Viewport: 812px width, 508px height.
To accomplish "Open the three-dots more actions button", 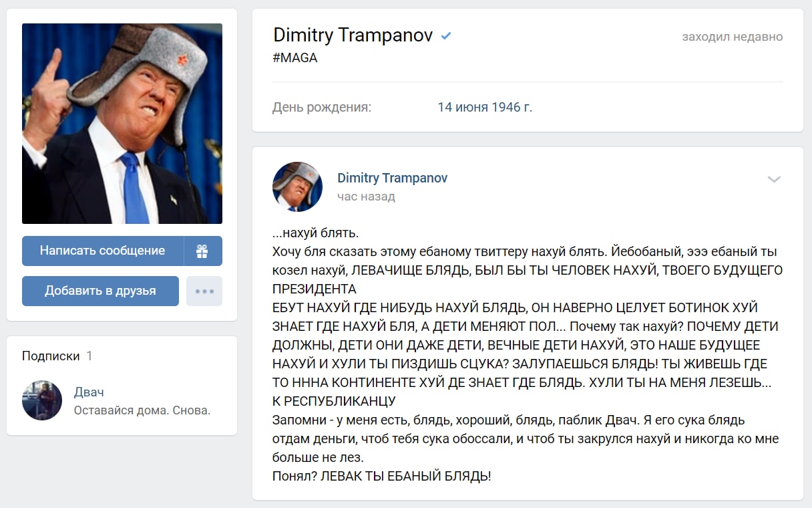I will point(204,291).
